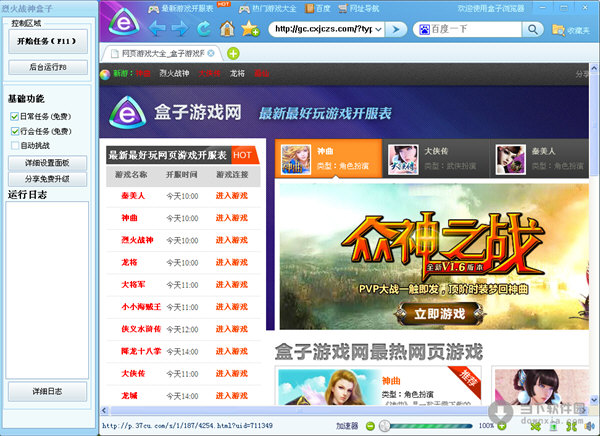This screenshot has width=600, height=436.
Task: Enable 自动挑战 checkbox
Action: 15,145
